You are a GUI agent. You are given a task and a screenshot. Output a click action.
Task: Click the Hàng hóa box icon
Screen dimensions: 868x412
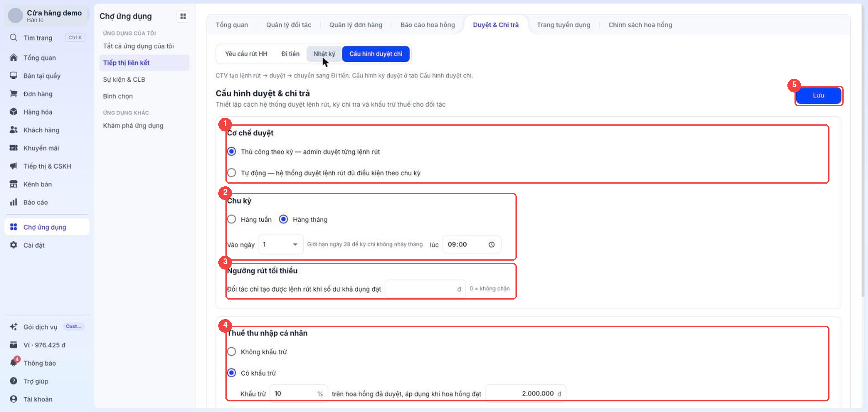[x=14, y=112]
